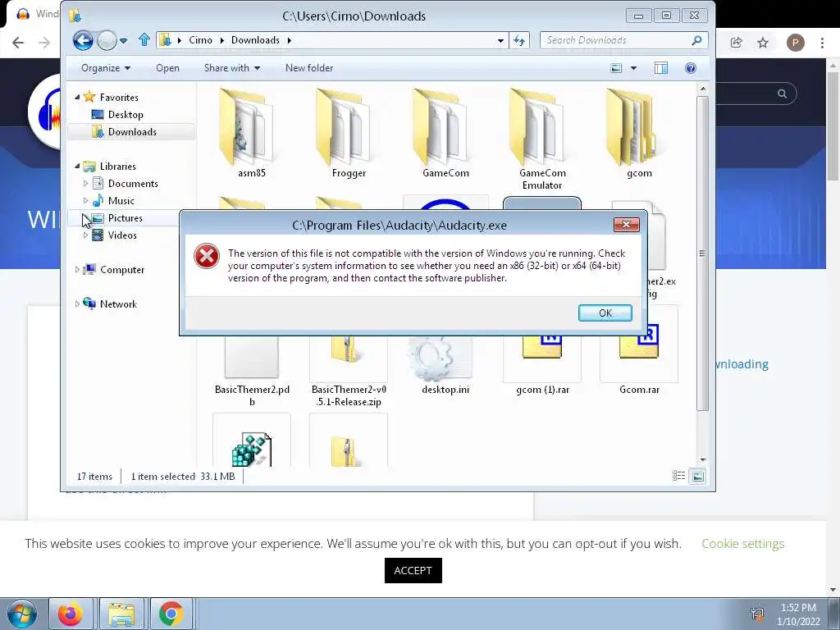Refresh the Downloads folder view
This screenshot has width=840, height=630.
[519, 40]
